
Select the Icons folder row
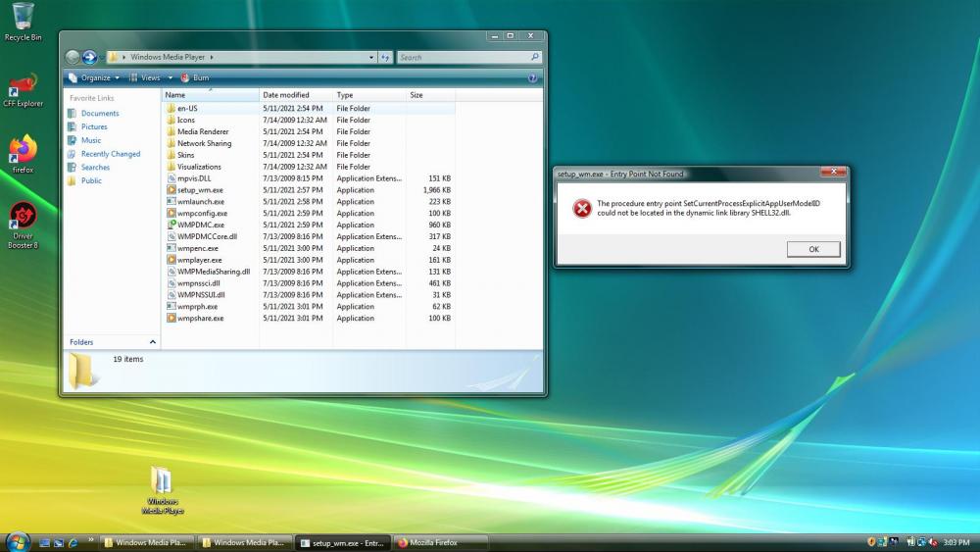(310, 120)
